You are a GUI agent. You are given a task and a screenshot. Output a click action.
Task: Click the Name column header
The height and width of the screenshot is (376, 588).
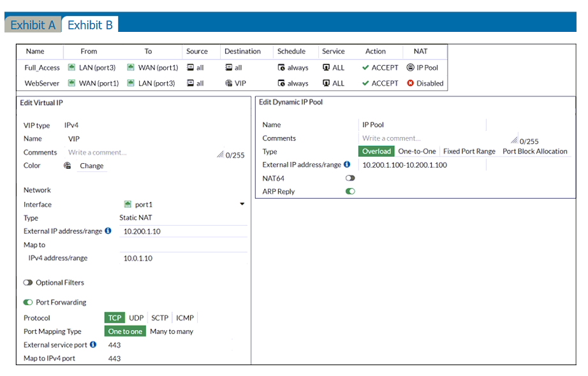[x=35, y=52]
